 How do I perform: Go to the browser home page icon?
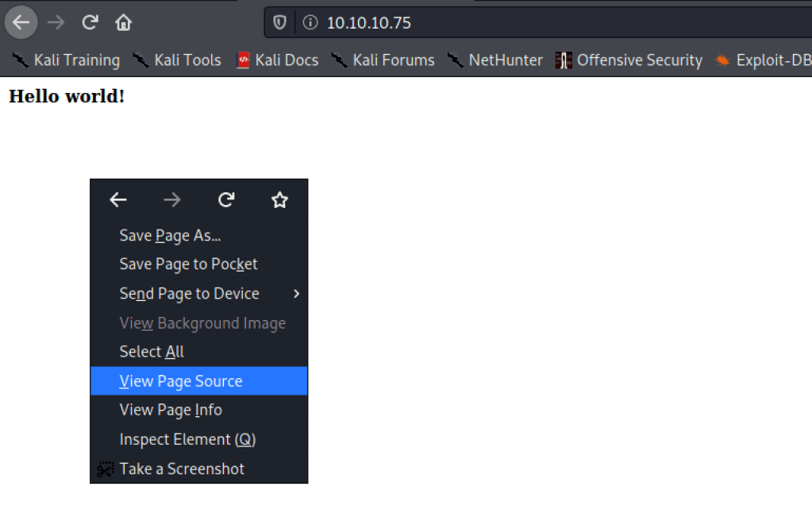click(x=123, y=22)
